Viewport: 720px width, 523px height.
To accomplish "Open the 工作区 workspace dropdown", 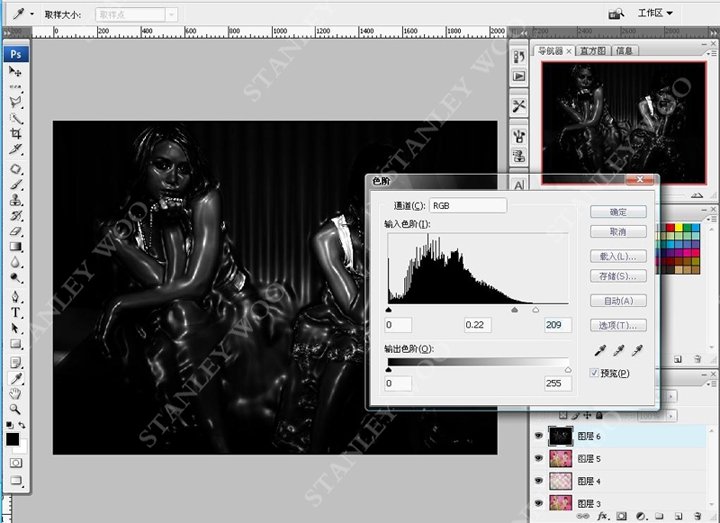I will point(656,13).
